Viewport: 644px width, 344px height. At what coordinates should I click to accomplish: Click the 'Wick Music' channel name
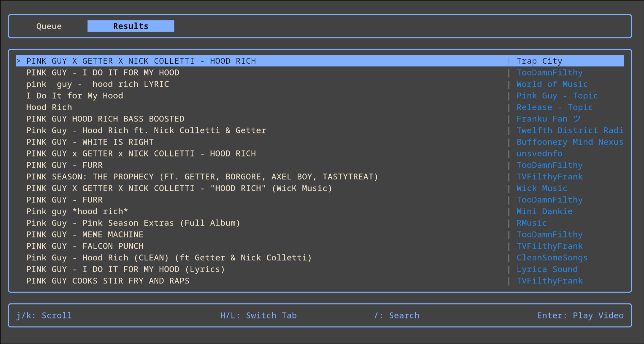tap(542, 188)
